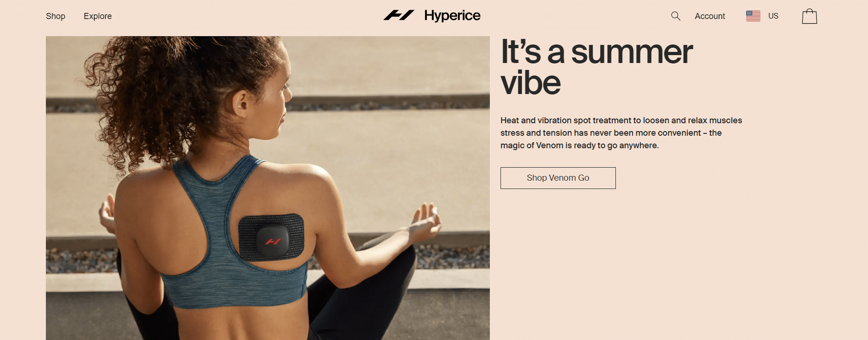Open the US region selector label

click(x=773, y=16)
